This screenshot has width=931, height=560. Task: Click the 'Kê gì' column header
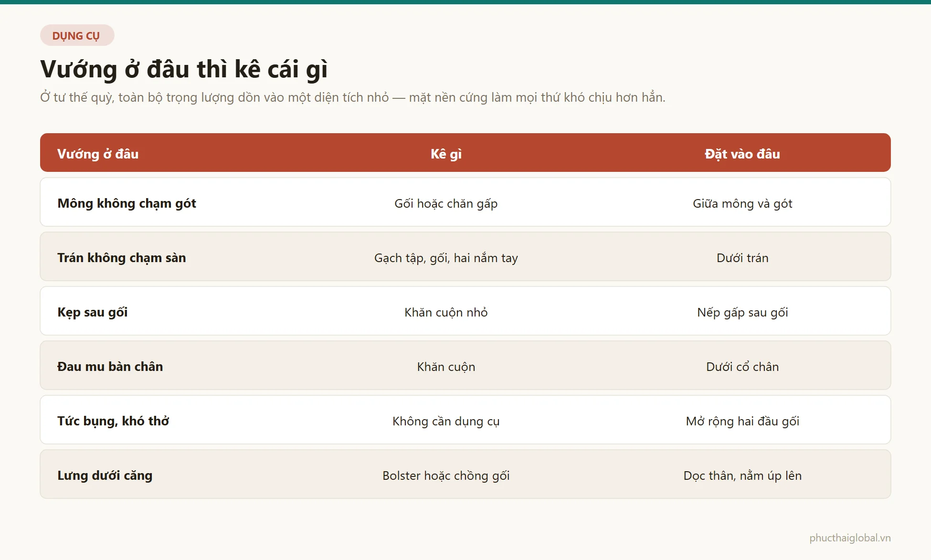446,154
